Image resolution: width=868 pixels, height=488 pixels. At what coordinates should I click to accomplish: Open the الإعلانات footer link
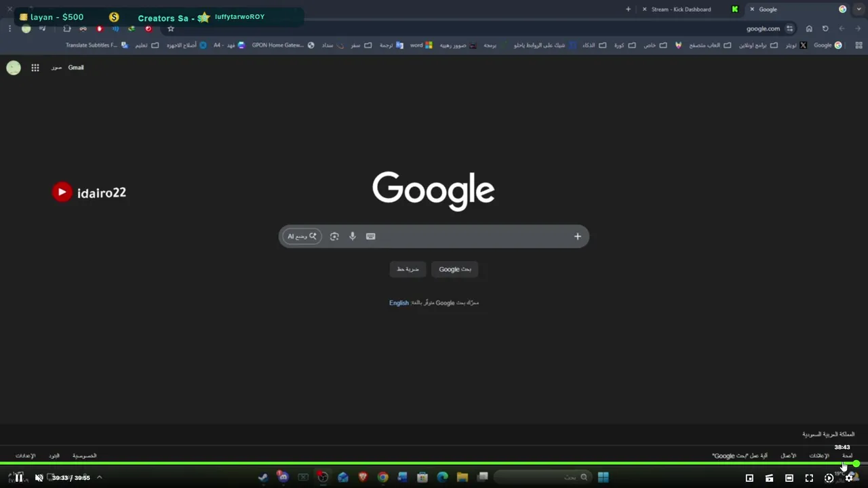(819, 456)
